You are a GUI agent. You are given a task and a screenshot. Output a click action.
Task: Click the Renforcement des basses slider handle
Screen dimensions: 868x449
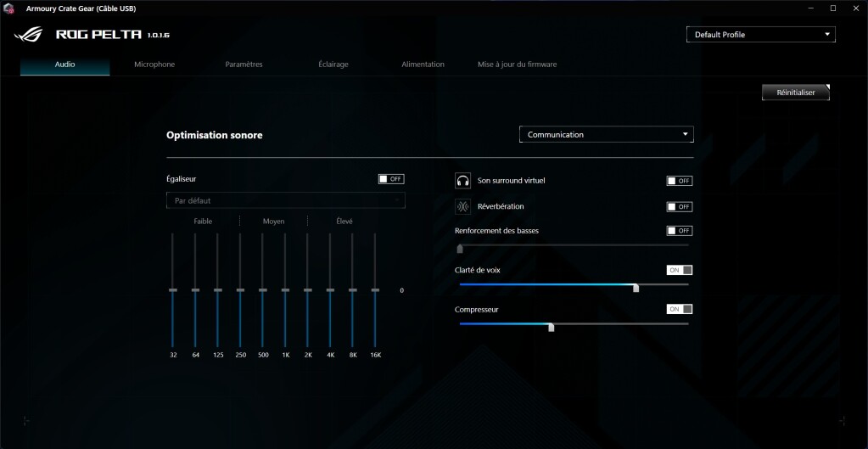point(460,250)
